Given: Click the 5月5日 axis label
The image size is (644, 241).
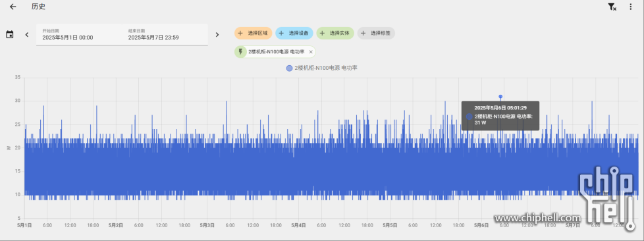Looking at the screenshot, I should pos(390,225).
